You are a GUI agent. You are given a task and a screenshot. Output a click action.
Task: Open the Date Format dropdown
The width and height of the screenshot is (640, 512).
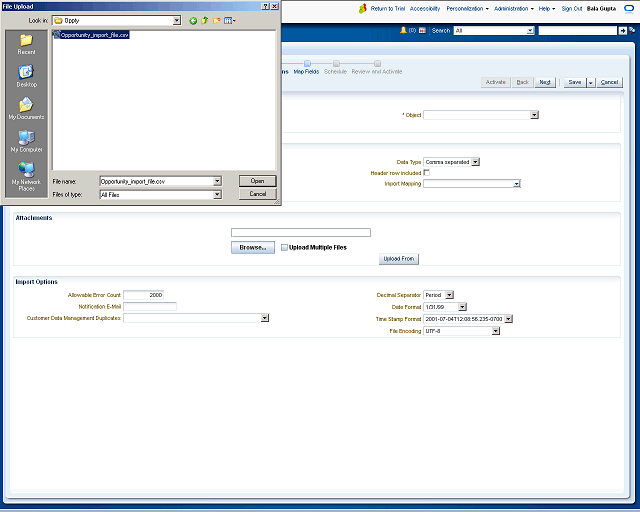coord(462,307)
